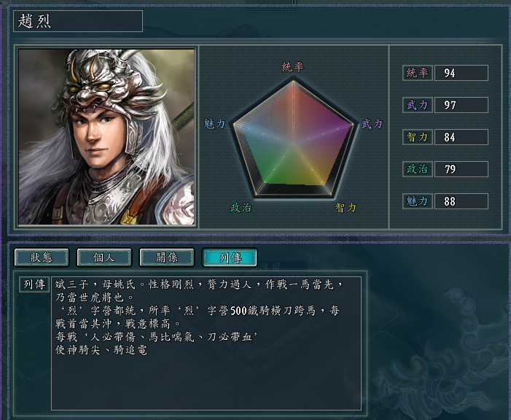Open the 狀態 tab
This screenshot has height=420, width=511.
tap(42, 257)
